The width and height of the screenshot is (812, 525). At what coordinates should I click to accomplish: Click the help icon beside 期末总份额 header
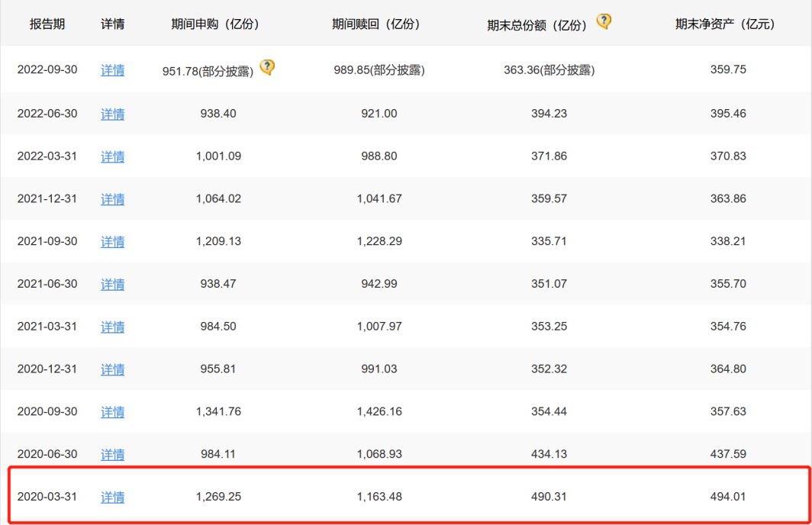(604, 21)
